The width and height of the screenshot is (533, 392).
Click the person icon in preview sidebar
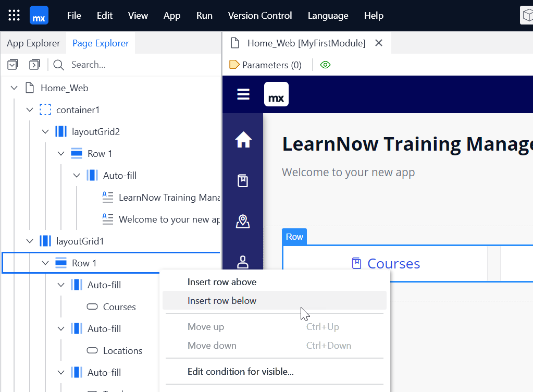coord(243,262)
